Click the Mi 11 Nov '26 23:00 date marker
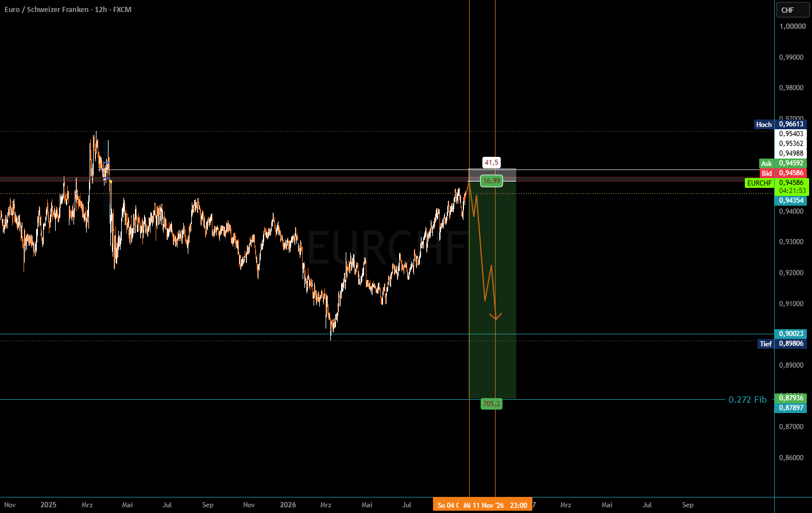Viewport: 812px width, 513px height. tap(496, 505)
